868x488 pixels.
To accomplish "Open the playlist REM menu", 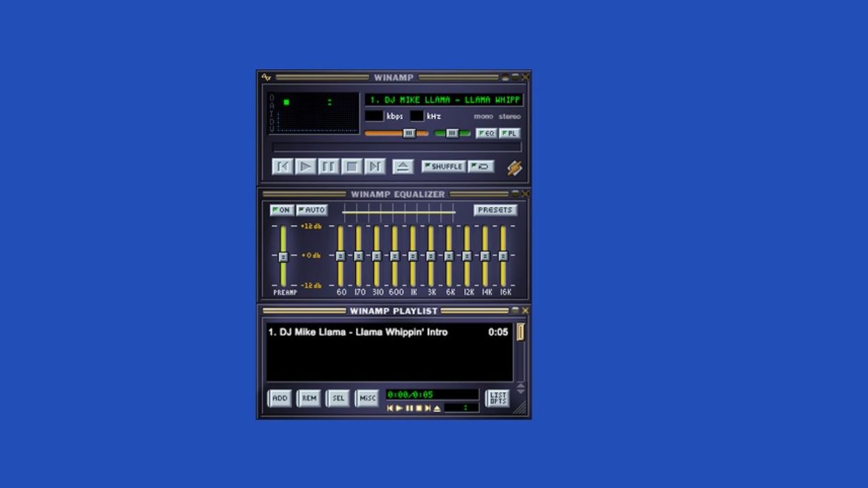I will click(309, 398).
